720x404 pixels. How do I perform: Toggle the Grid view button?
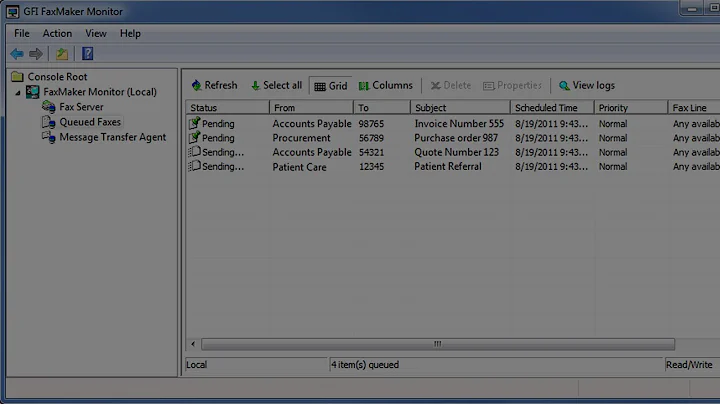tap(331, 86)
